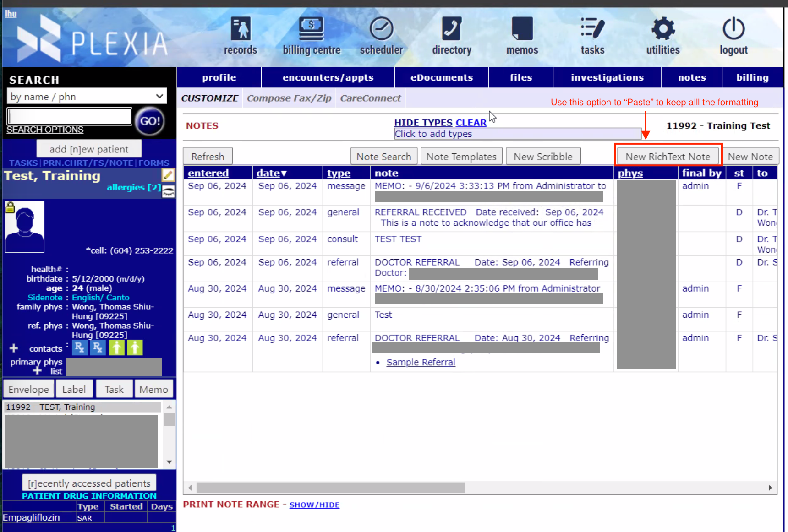Open CareConnect
Image resolution: width=788 pixels, height=532 pixels.
[370, 98]
